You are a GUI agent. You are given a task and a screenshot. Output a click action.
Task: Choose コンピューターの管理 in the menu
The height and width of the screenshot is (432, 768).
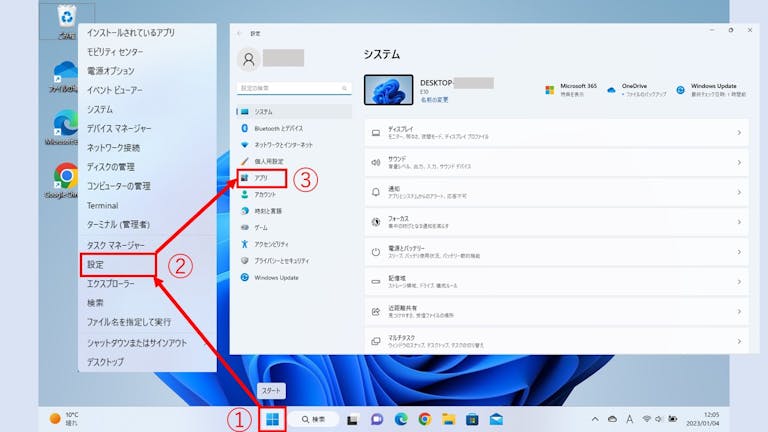click(x=119, y=186)
